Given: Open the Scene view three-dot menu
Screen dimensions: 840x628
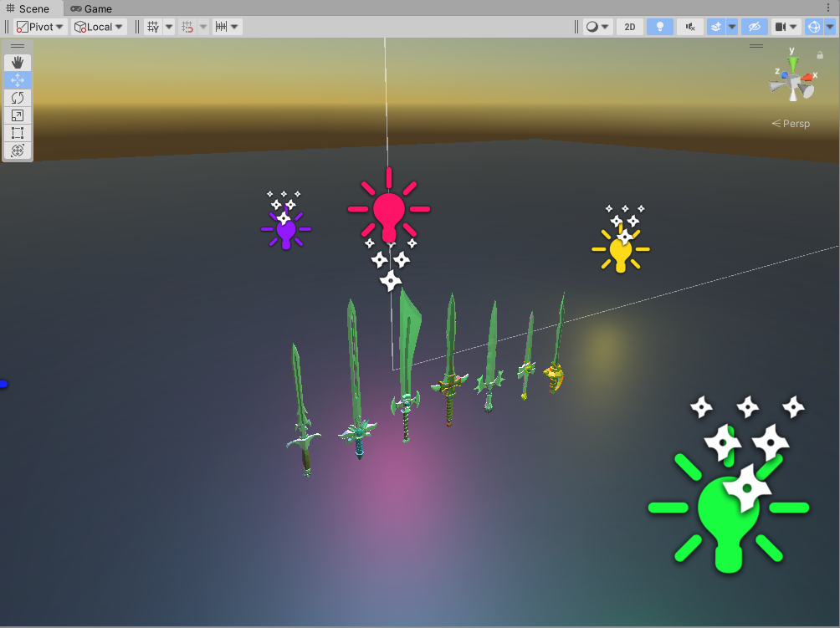Looking at the screenshot, I should (828, 8).
